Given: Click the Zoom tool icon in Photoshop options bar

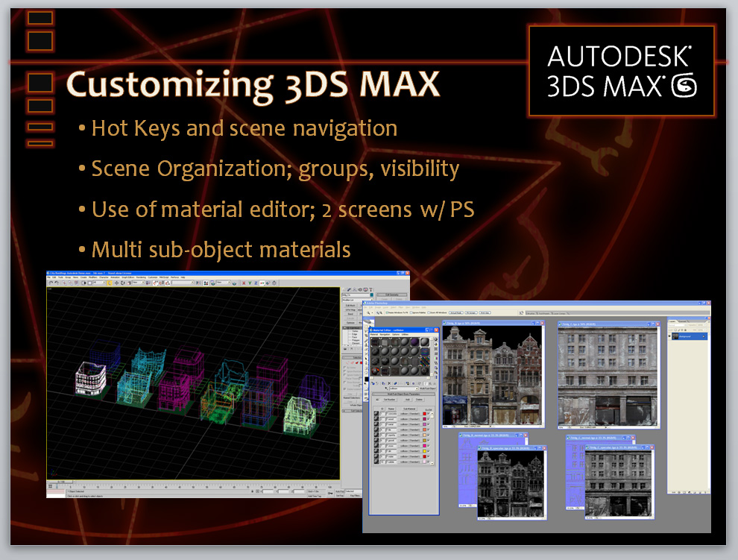Looking at the screenshot, I should (370, 313).
